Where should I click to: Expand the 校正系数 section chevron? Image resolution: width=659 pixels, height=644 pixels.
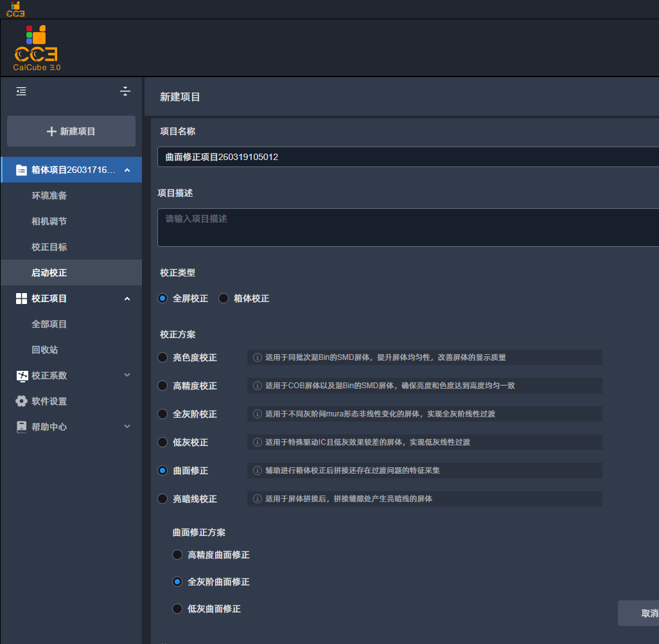coord(127,375)
